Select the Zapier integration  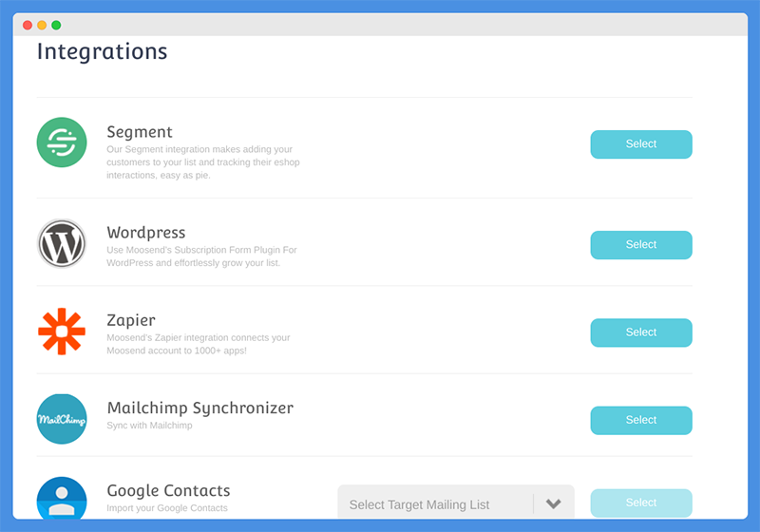[x=640, y=332]
